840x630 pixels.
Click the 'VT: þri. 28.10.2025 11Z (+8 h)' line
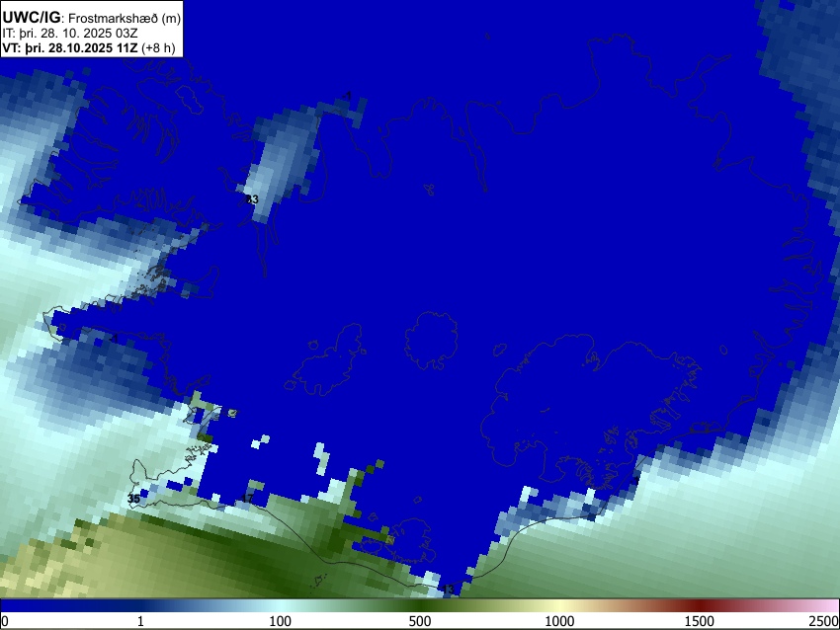pyautogui.click(x=88, y=47)
